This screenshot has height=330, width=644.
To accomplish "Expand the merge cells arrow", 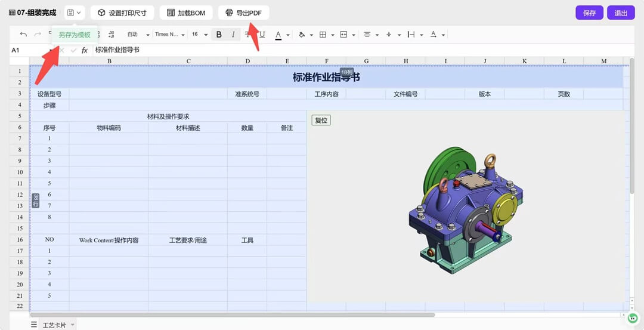I will click(354, 35).
